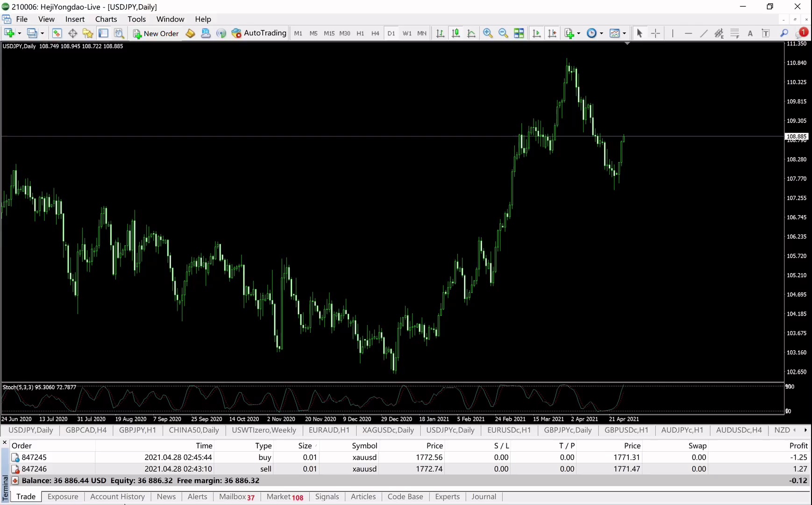Click the Zoom In magnifier icon
812x505 pixels.
click(488, 33)
